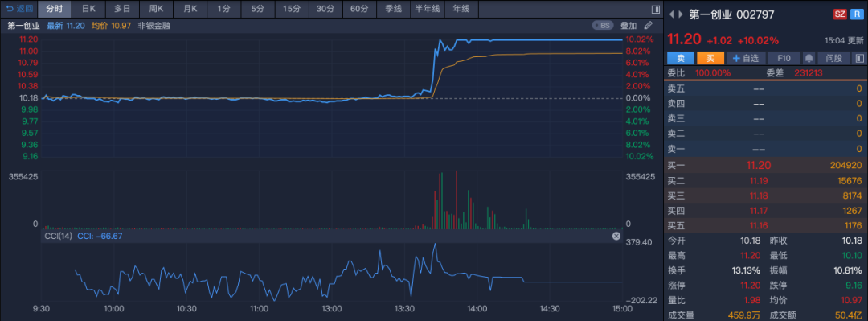Screen dimensions: 868x321
Task: Select the 60分 interval tab
Action: [358, 9]
